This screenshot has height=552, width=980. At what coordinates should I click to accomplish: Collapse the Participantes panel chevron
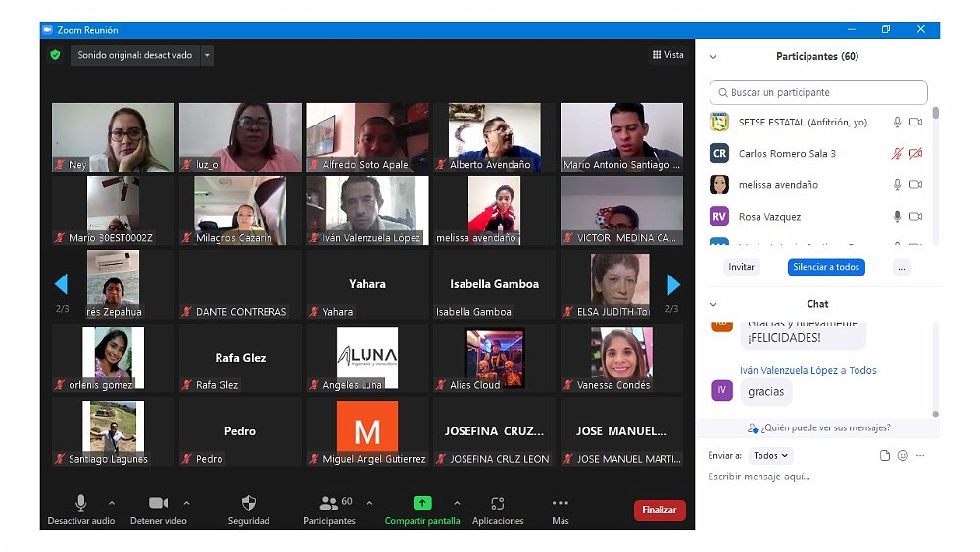coord(713,57)
